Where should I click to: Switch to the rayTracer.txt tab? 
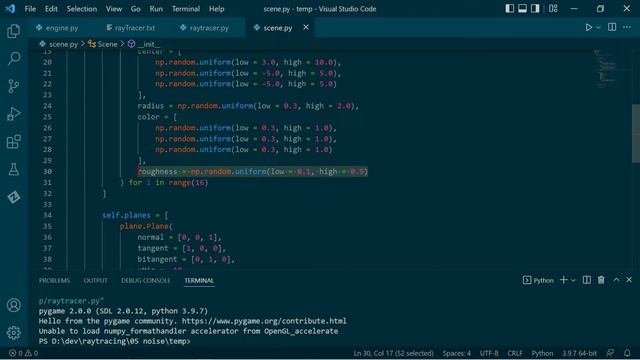click(x=131, y=28)
